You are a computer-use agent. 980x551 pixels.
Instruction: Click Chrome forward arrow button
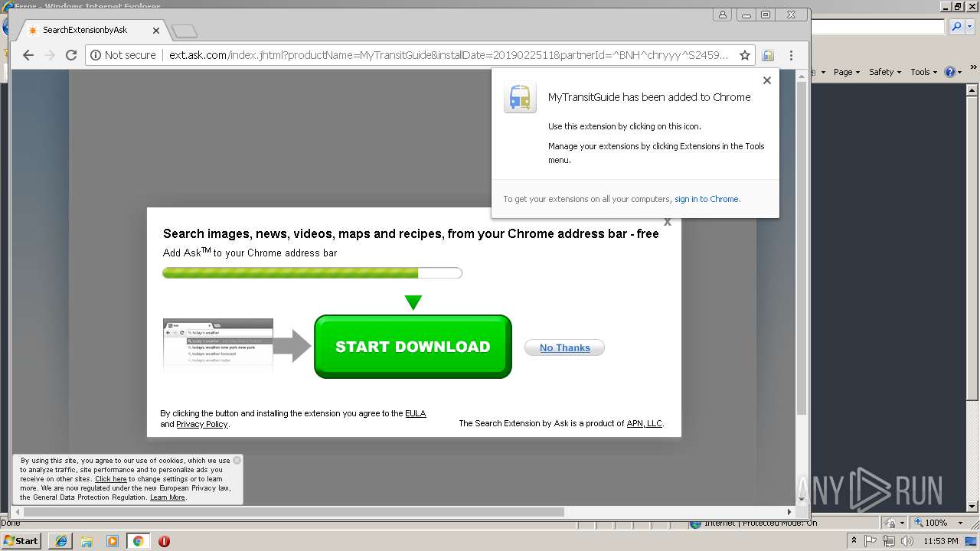50,55
